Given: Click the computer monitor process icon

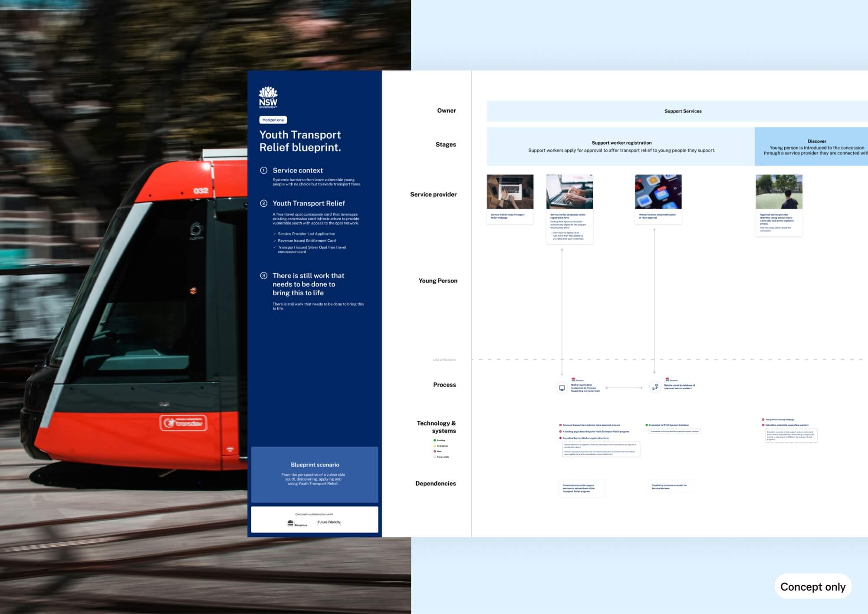Looking at the screenshot, I should (562, 388).
